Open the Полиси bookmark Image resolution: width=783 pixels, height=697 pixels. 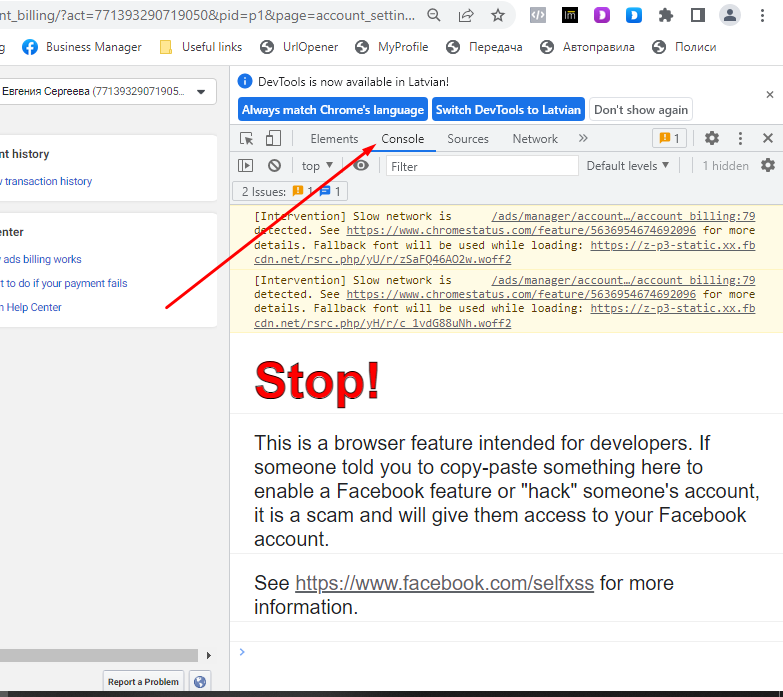684,47
